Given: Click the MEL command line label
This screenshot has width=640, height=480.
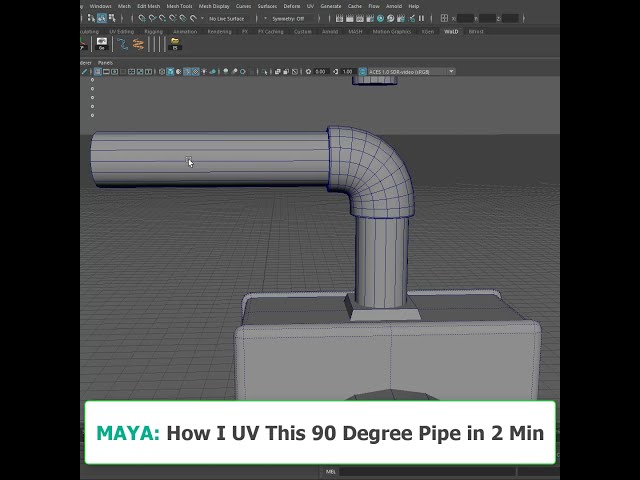Looking at the screenshot, I should [331, 472].
